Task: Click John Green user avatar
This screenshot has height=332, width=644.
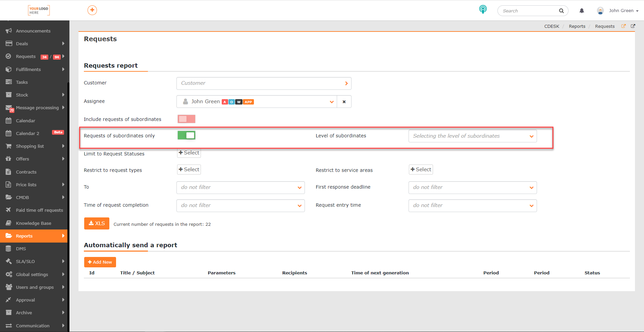Action: tap(600, 11)
